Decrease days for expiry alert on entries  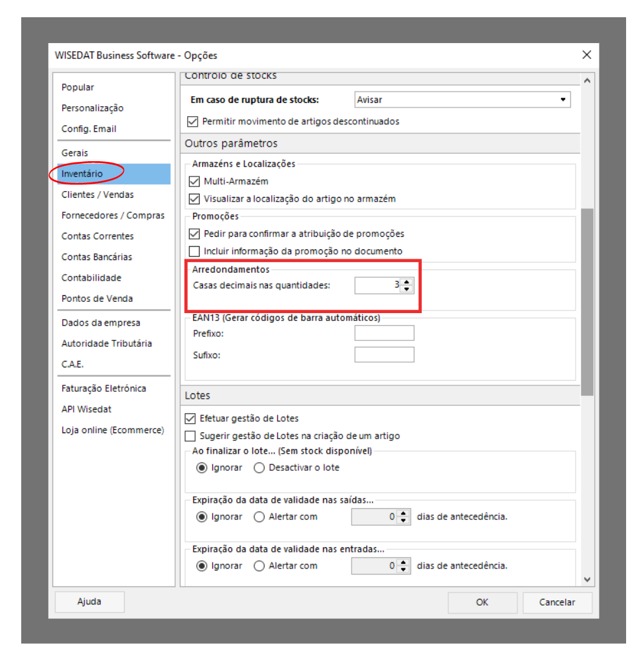pyautogui.click(x=403, y=570)
